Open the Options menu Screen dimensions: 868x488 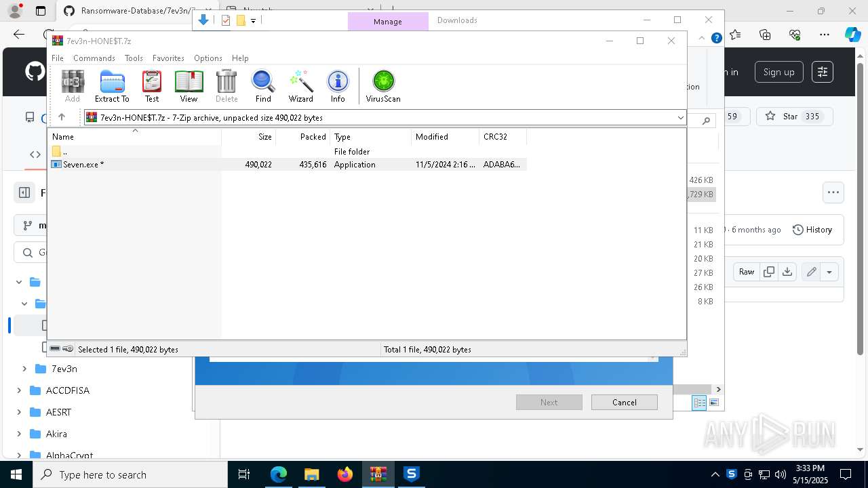(208, 58)
